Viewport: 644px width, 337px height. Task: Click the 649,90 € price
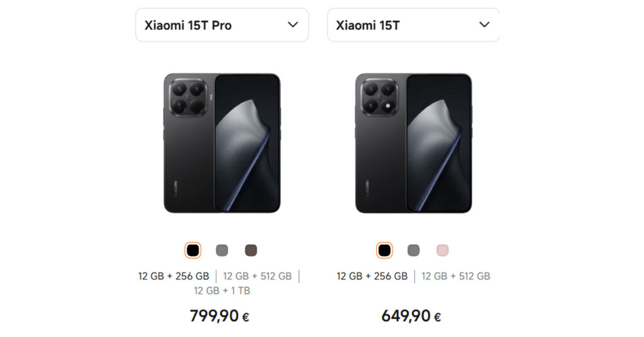tap(411, 316)
